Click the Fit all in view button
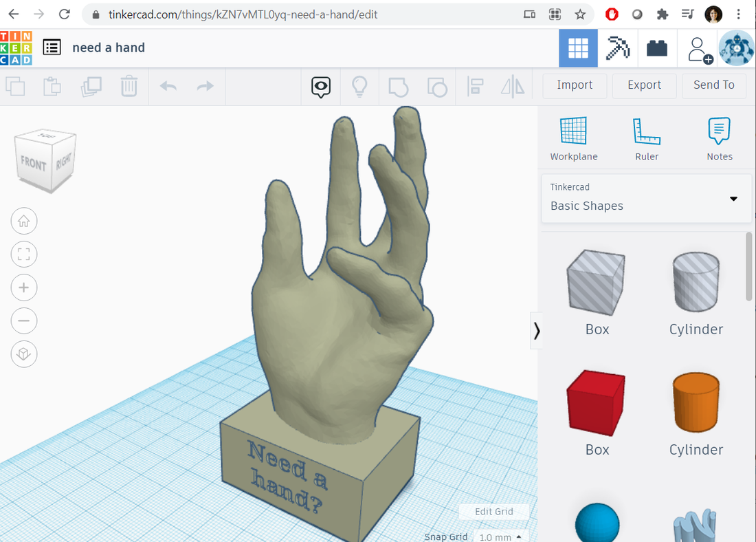This screenshot has width=756, height=542. tap(23, 254)
